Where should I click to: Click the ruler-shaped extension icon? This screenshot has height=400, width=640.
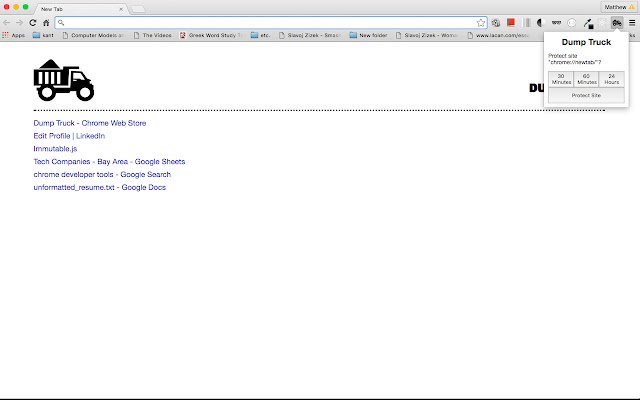pyautogui.click(x=556, y=22)
